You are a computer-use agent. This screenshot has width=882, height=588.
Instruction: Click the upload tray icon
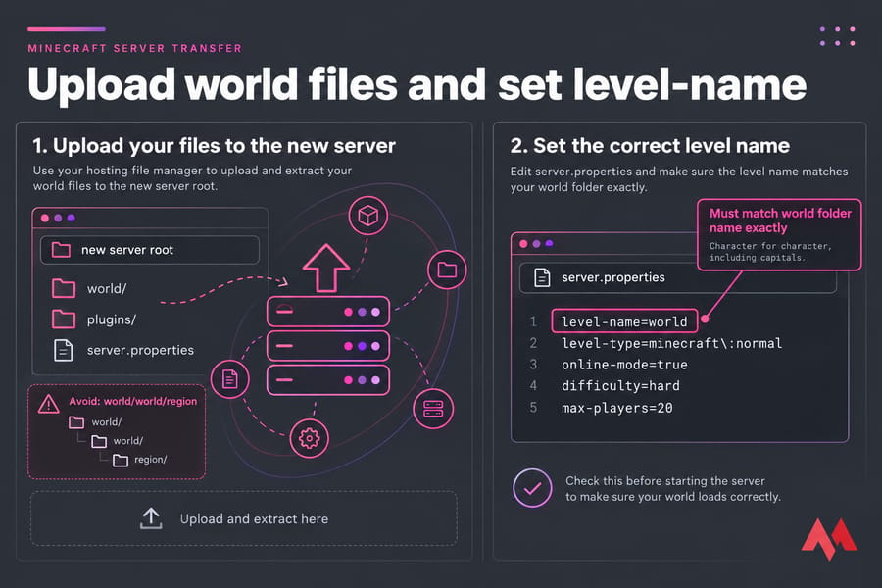pos(151,518)
